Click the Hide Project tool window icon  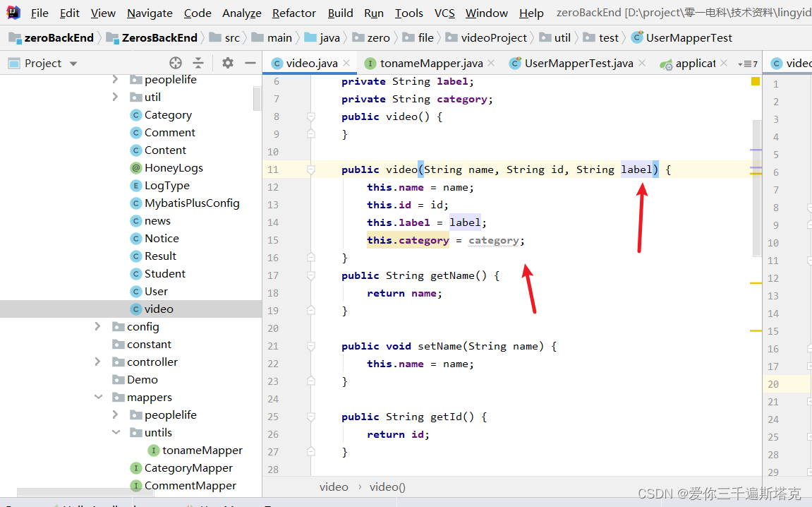[250, 63]
